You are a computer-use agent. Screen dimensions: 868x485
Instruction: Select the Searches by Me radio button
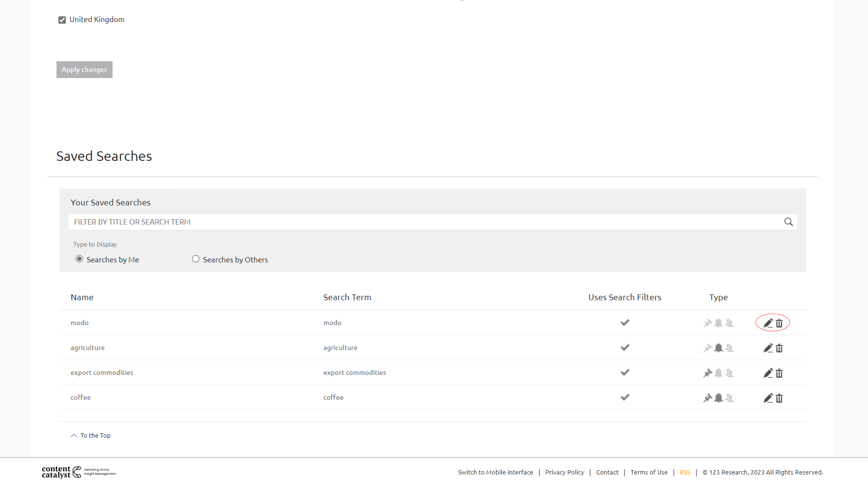[x=79, y=259]
